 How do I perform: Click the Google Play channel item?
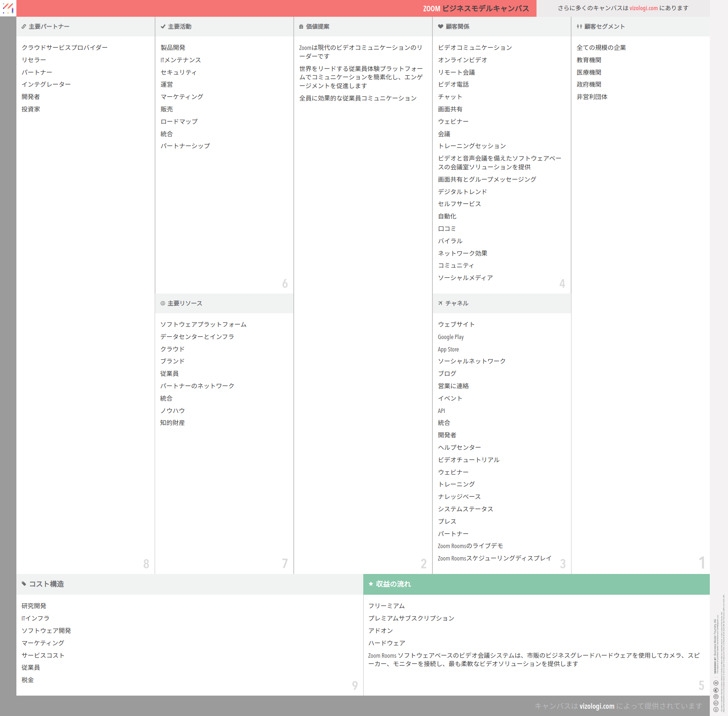pyautogui.click(x=450, y=337)
